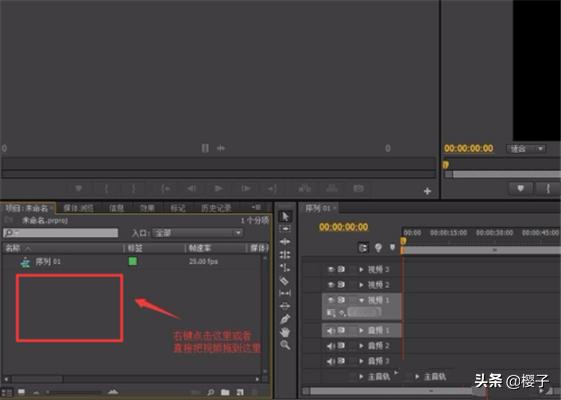
Task: Switch to the 标记 tab
Action: [177, 208]
